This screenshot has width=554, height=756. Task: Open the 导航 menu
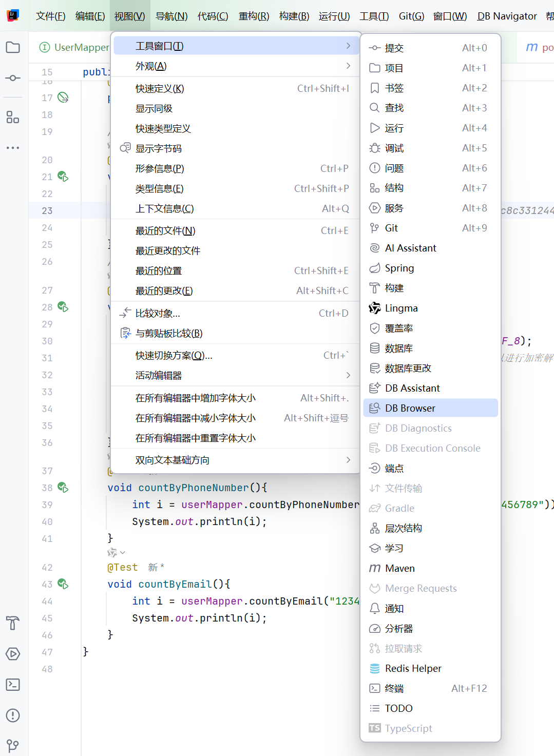[x=171, y=16]
